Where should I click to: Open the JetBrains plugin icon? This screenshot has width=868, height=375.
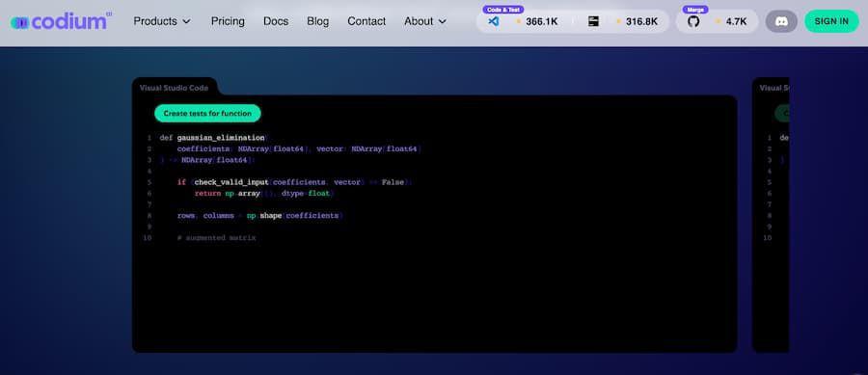pyautogui.click(x=593, y=21)
